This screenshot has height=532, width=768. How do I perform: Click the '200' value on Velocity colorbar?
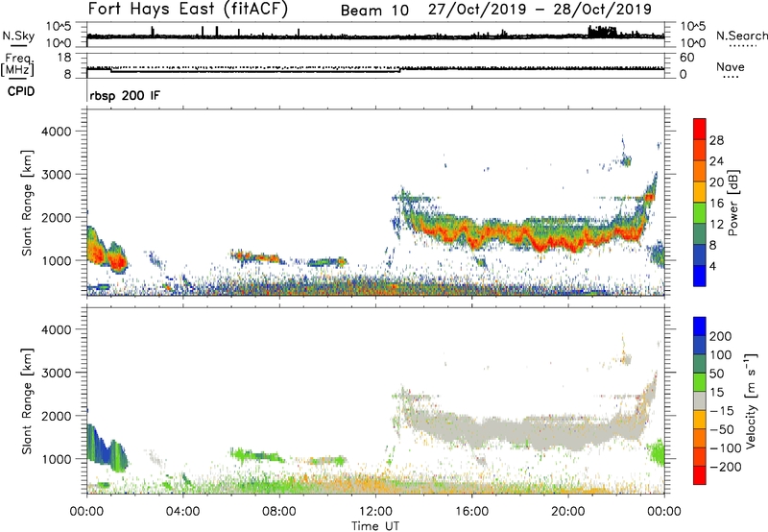click(x=721, y=336)
